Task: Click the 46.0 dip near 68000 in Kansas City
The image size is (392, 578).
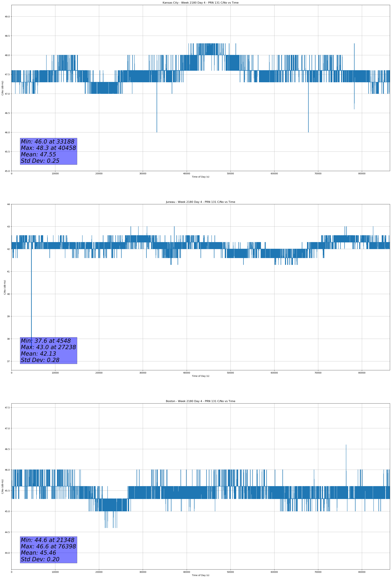Action: 308,119
